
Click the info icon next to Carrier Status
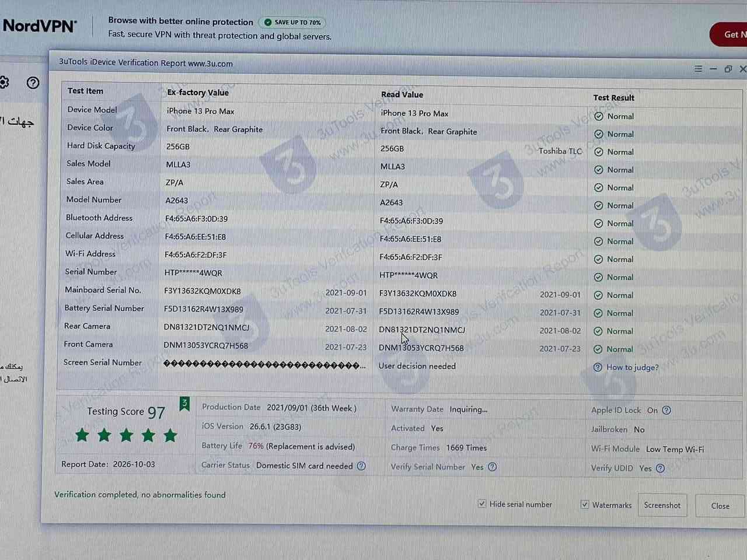point(361,466)
